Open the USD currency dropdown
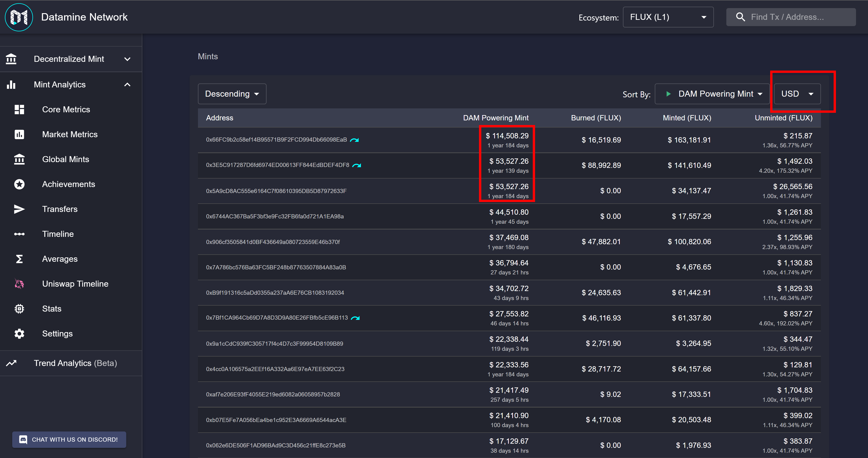868x458 pixels. [x=797, y=94]
